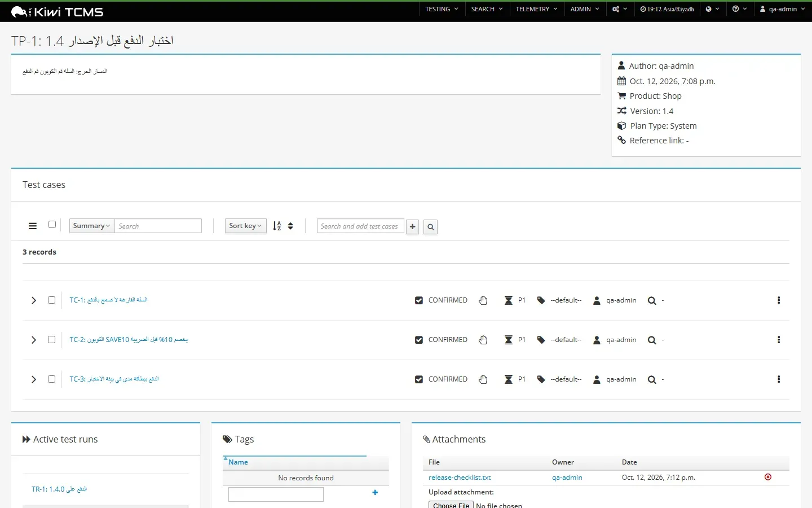Open the TR-1: 1.4.0 test run link
Viewport: 812px width, 508px height.
click(x=59, y=489)
